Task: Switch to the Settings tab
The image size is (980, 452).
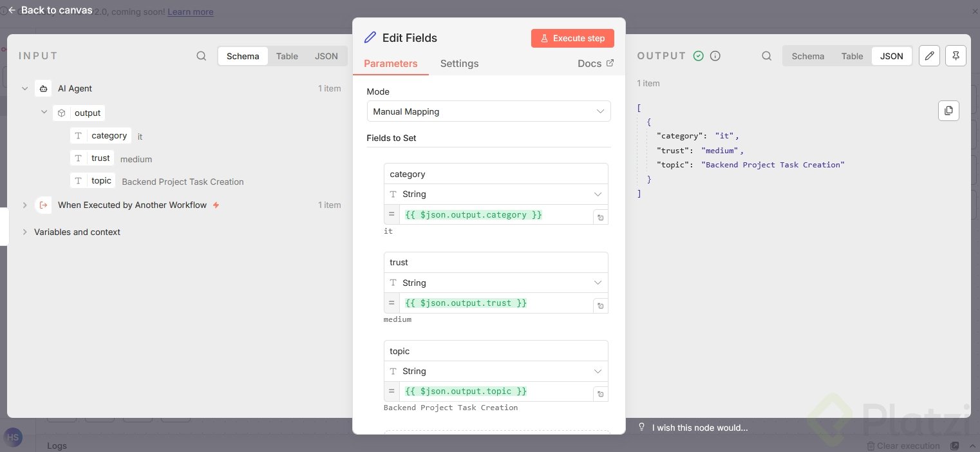Action: (x=459, y=64)
